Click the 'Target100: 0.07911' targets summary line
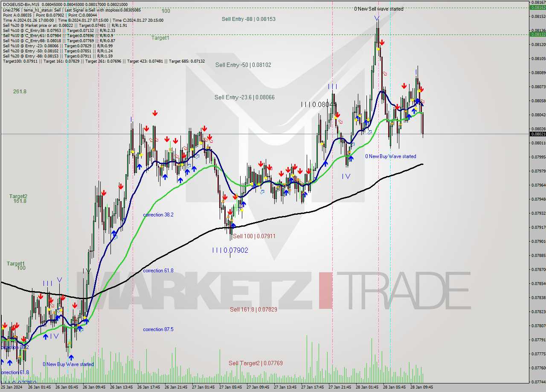The image size is (546, 392). click(104, 61)
